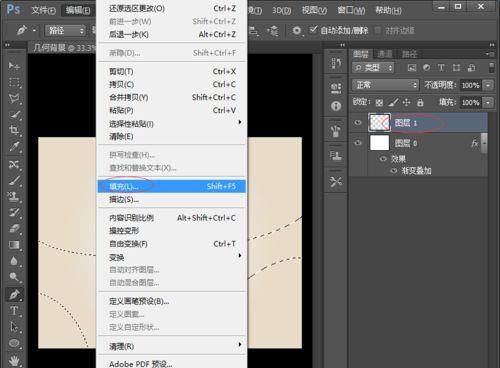Open the 路径 mode dropdown
Image resolution: width=500 pixels, height=368 pixels.
tap(65, 31)
